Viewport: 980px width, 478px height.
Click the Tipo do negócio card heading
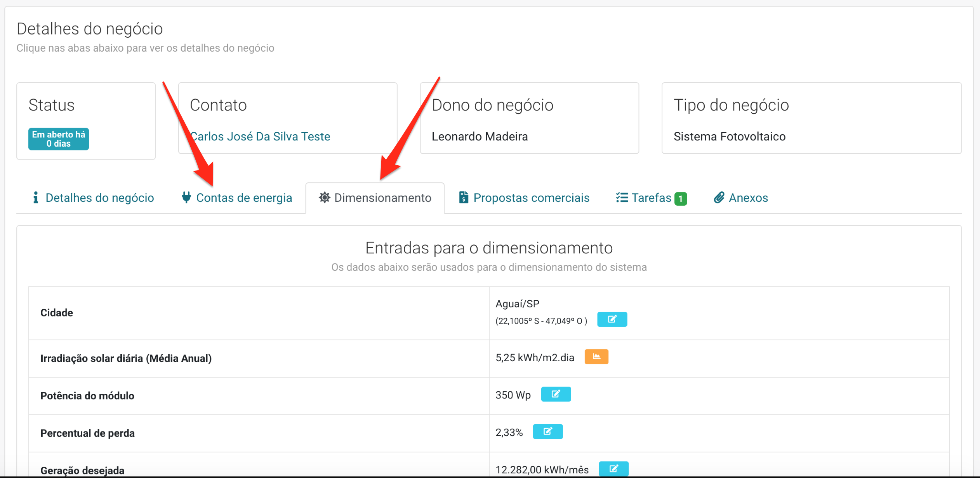731,105
